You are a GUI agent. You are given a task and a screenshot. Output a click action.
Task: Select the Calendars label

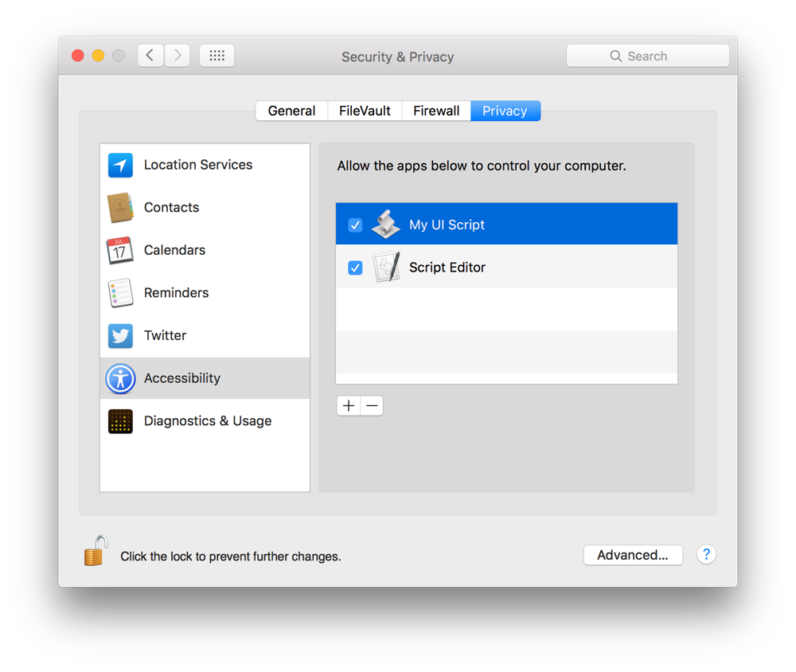coord(174,250)
